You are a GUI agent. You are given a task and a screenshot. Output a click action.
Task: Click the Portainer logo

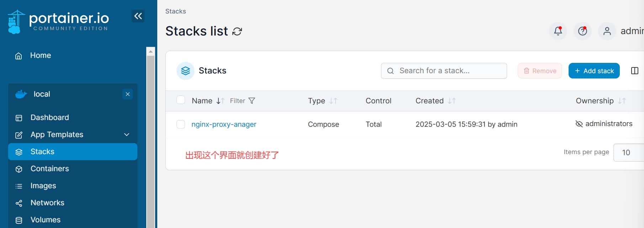click(x=58, y=22)
